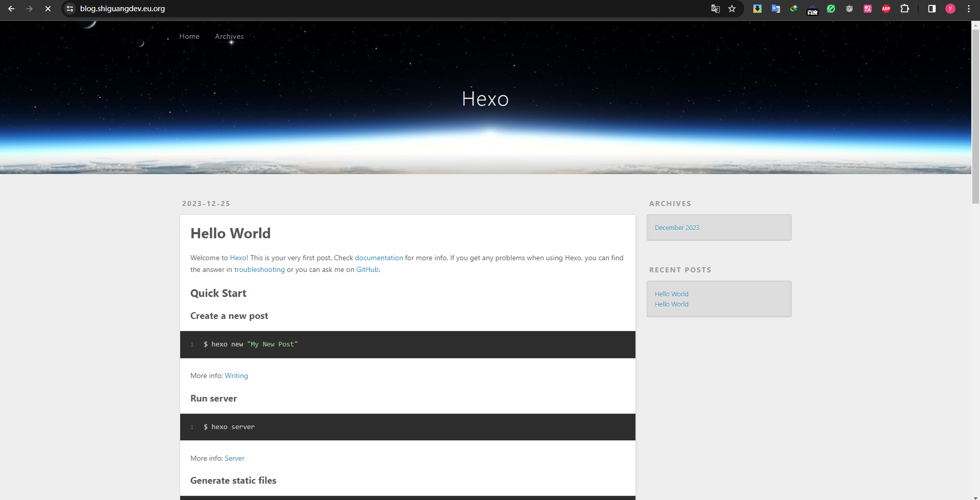Click the Create a new post heading
Image resolution: width=980 pixels, height=500 pixels.
229,316
